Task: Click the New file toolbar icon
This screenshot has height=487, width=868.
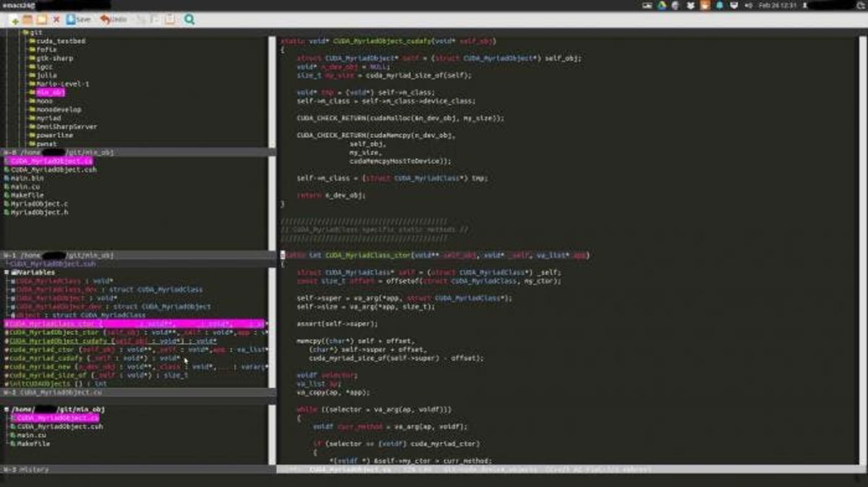Action: (14, 20)
